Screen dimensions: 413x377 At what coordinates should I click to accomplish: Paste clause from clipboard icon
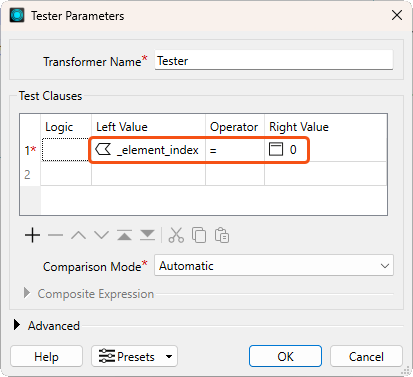click(222, 235)
